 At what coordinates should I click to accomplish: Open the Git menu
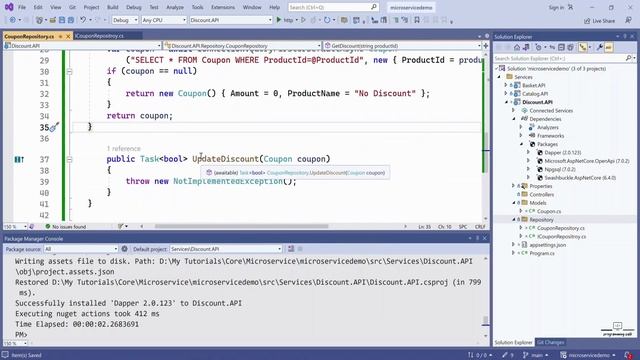tap(72, 7)
